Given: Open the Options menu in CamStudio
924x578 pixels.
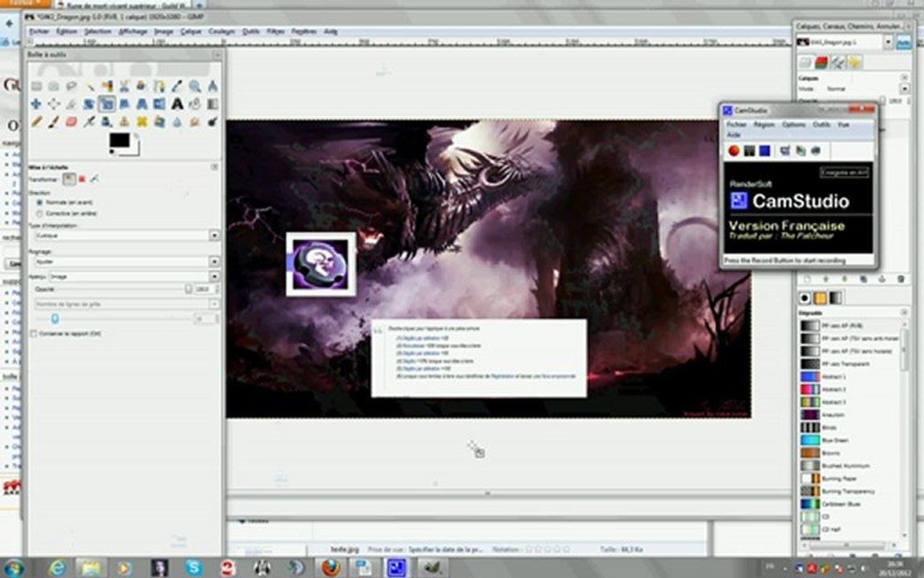Looking at the screenshot, I should [x=794, y=124].
